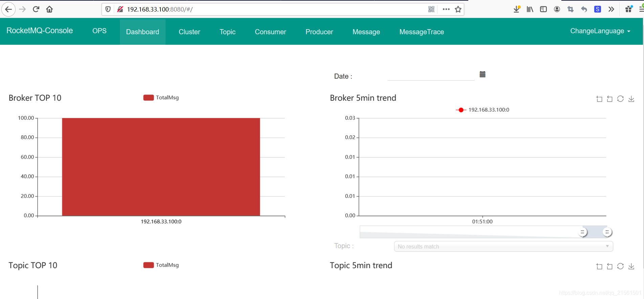Image resolution: width=644 pixels, height=299 pixels.
Task: Click the right handle of the zoom slider
Action: (x=607, y=232)
